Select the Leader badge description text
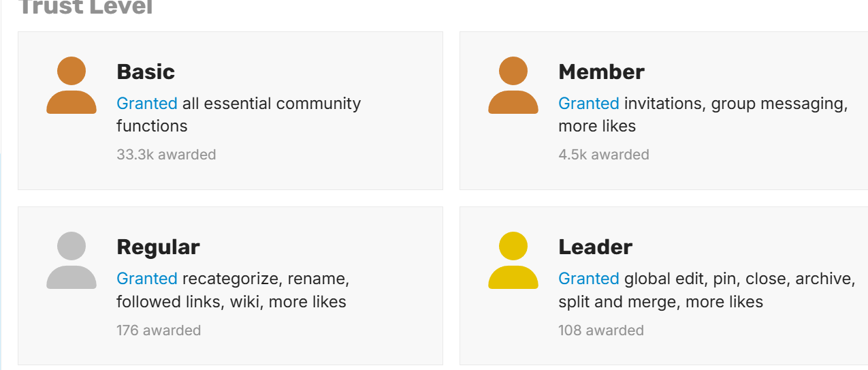Viewport: 868px width, 370px height. (x=707, y=290)
